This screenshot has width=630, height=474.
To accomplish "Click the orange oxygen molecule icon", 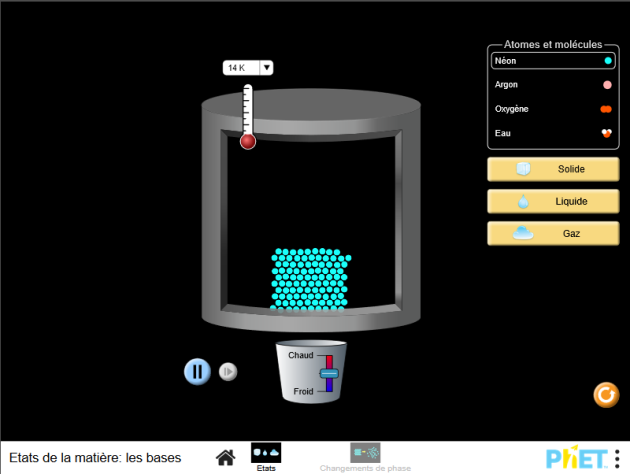I will tap(606, 109).
